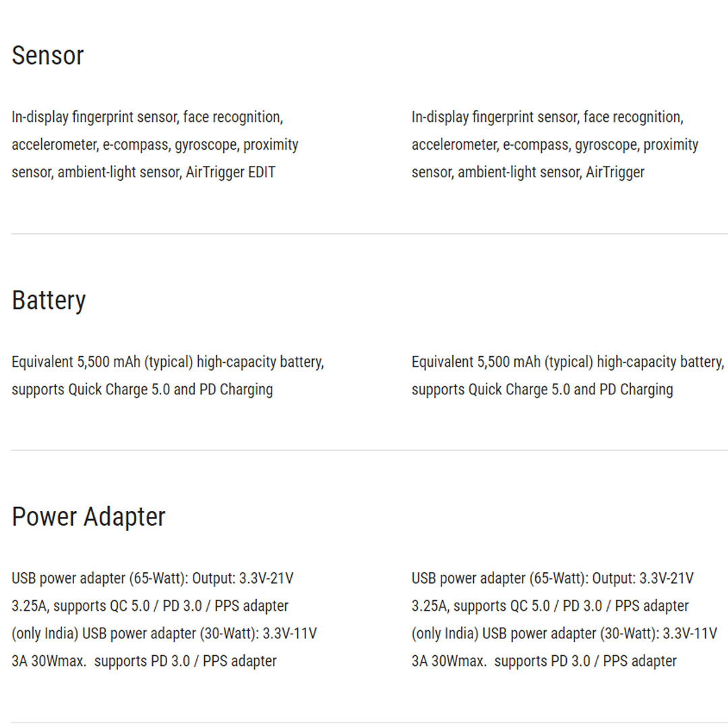Click right column's 65-Watt USB adapter line
The image size is (728, 728).
coord(552,578)
